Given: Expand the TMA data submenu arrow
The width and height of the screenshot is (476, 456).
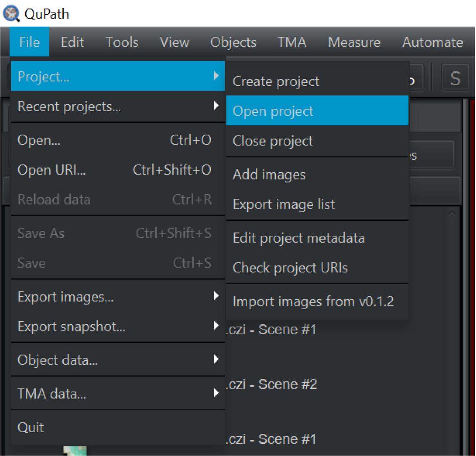Looking at the screenshot, I should [x=216, y=393].
